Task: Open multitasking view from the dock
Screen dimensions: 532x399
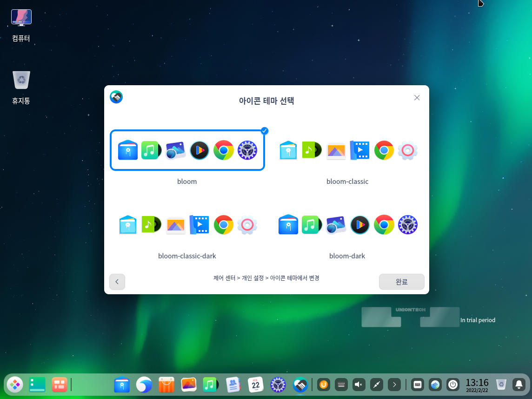Action: pos(60,385)
